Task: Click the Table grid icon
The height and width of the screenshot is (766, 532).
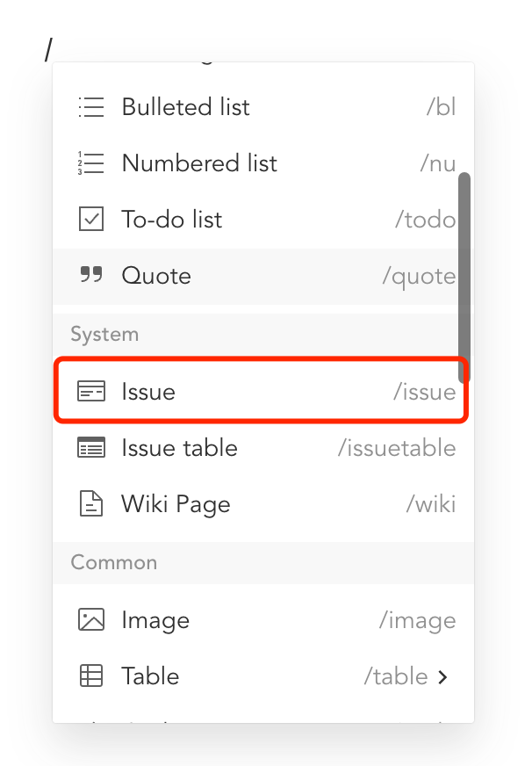Action: click(91, 676)
